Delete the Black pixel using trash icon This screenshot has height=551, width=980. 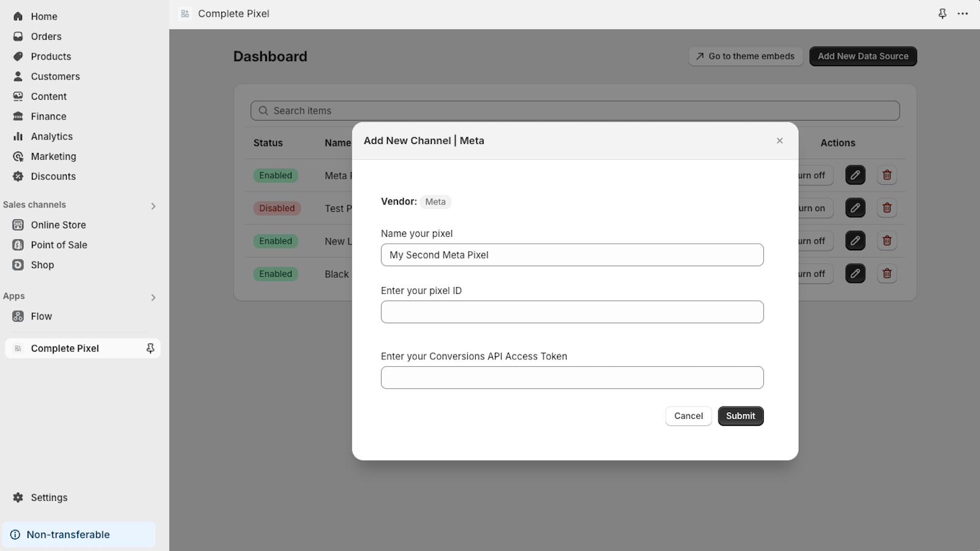[x=887, y=274]
